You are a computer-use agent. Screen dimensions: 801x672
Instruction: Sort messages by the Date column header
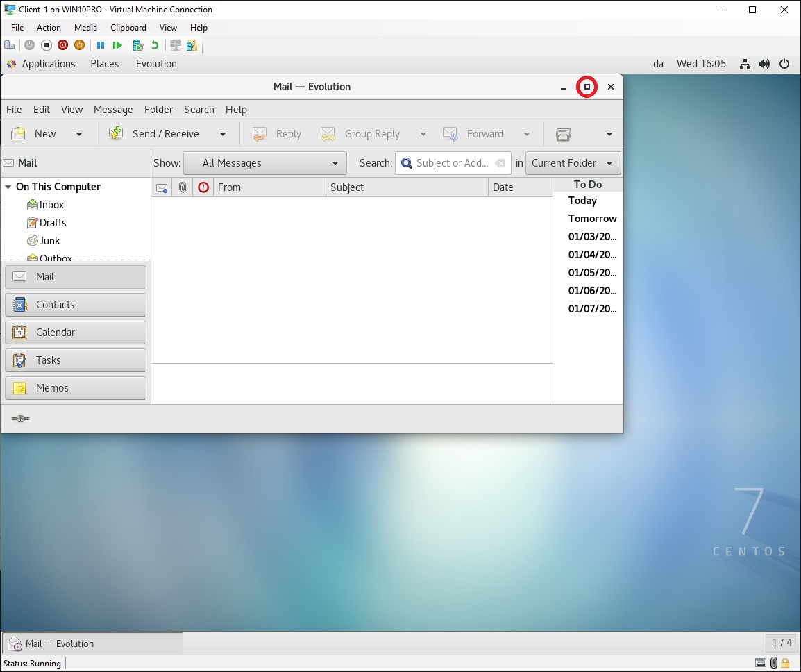pyautogui.click(x=521, y=187)
